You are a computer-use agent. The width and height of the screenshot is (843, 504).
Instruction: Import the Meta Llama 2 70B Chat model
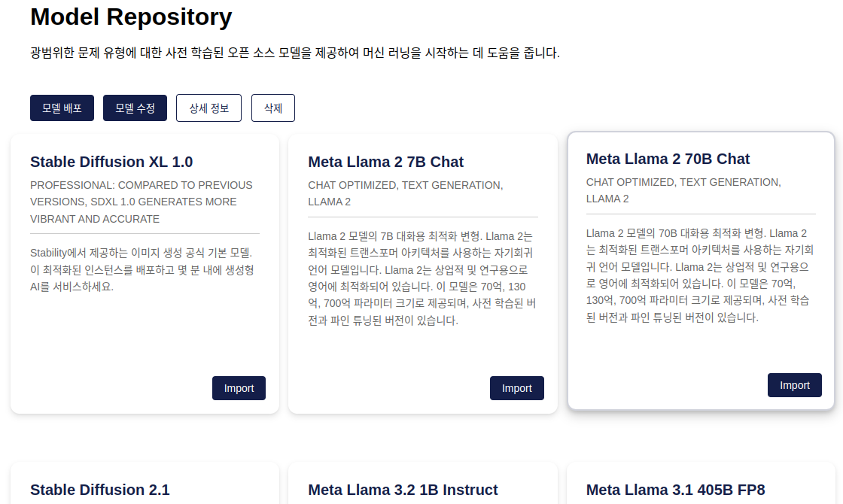click(x=795, y=384)
